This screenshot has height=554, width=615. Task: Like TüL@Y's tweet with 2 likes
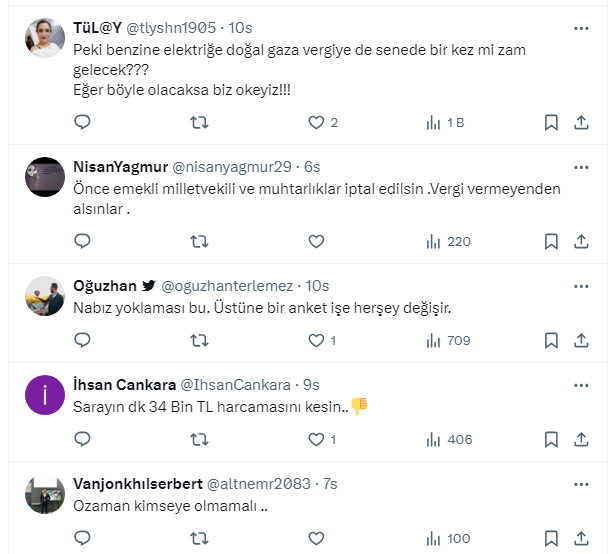click(316, 122)
